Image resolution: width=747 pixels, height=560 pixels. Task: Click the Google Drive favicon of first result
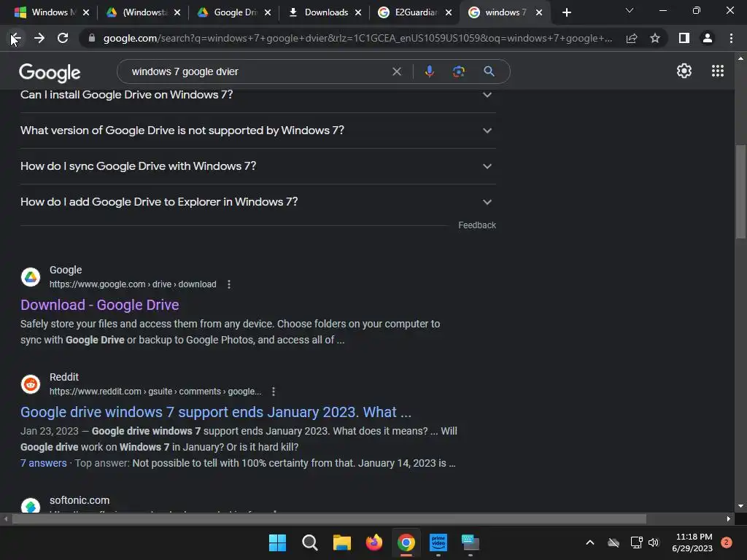point(31,277)
